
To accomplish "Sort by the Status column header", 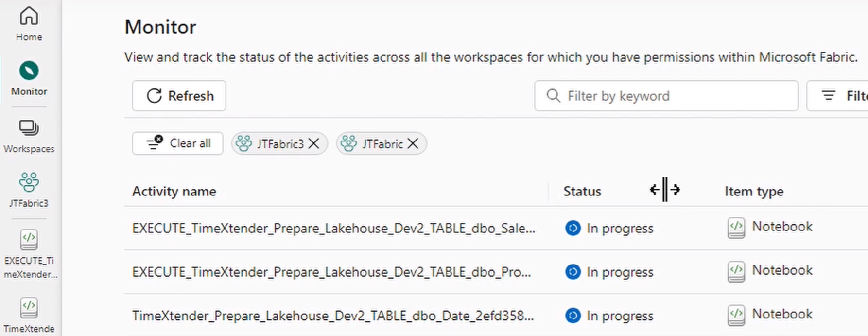I will click(x=582, y=192).
